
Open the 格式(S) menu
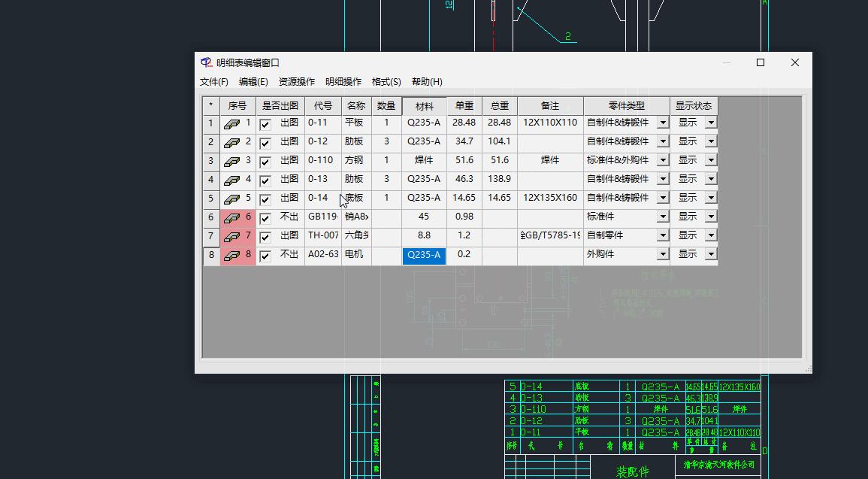tap(386, 81)
